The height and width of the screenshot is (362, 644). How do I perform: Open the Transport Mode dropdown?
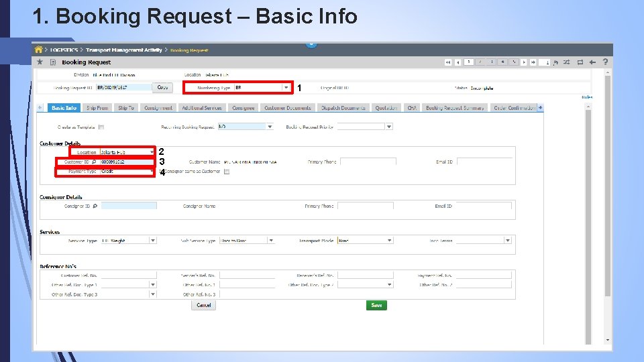389,241
